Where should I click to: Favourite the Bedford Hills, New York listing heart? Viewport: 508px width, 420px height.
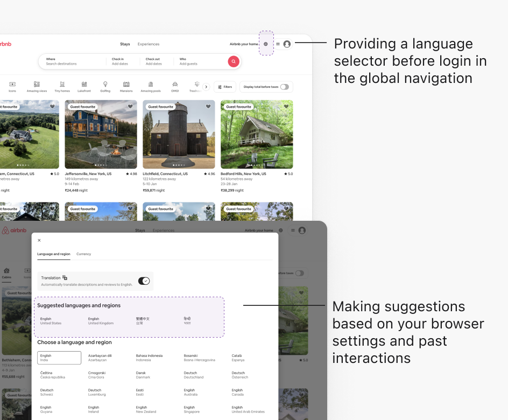[x=286, y=106]
